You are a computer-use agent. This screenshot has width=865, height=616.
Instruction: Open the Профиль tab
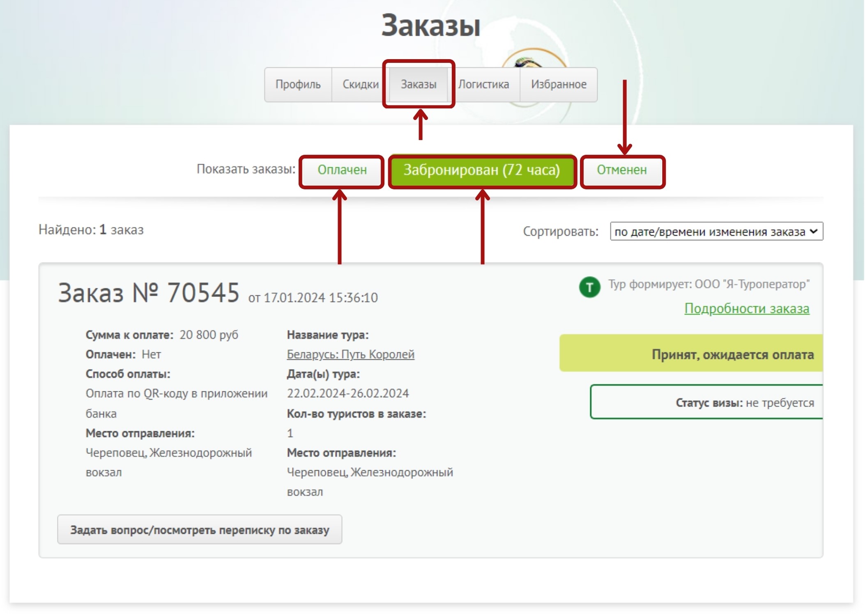[298, 85]
